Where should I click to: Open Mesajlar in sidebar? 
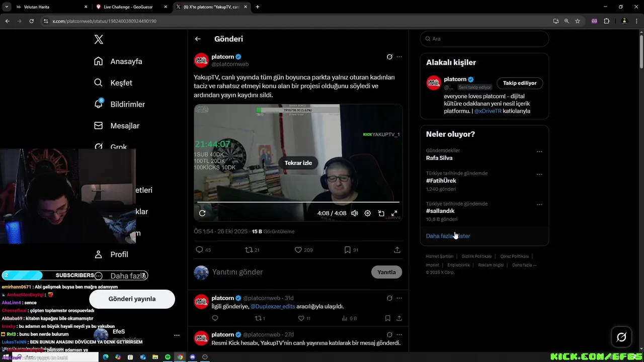[x=117, y=126]
